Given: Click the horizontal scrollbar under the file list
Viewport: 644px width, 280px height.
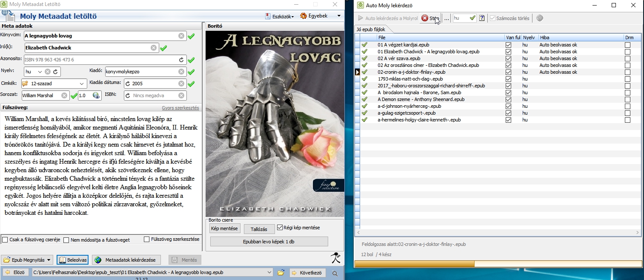Looking at the screenshot, I should [x=498, y=233].
